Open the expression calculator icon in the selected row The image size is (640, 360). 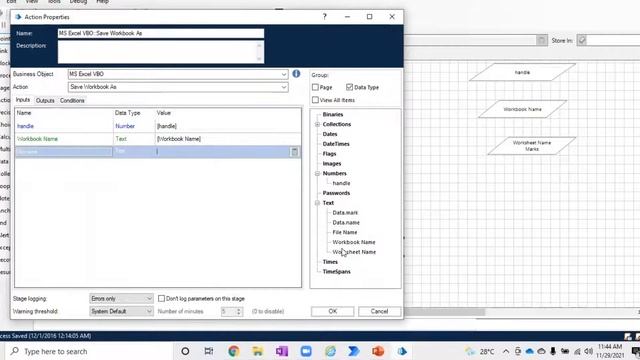(x=294, y=152)
